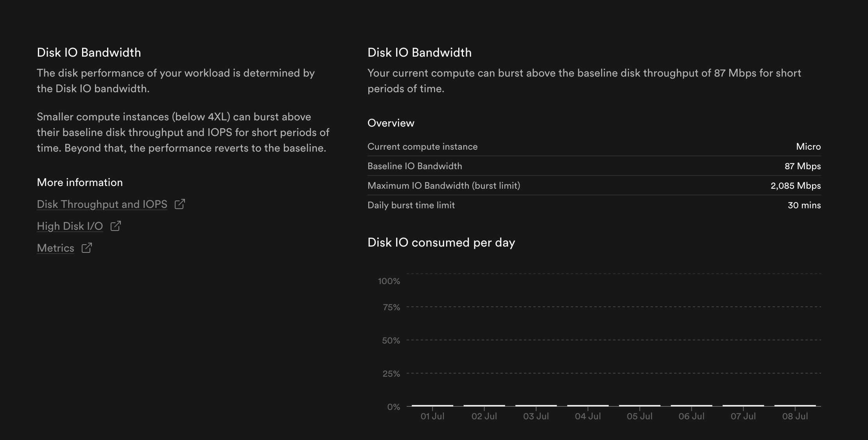Click the 02 Jul usage bar

point(484,406)
